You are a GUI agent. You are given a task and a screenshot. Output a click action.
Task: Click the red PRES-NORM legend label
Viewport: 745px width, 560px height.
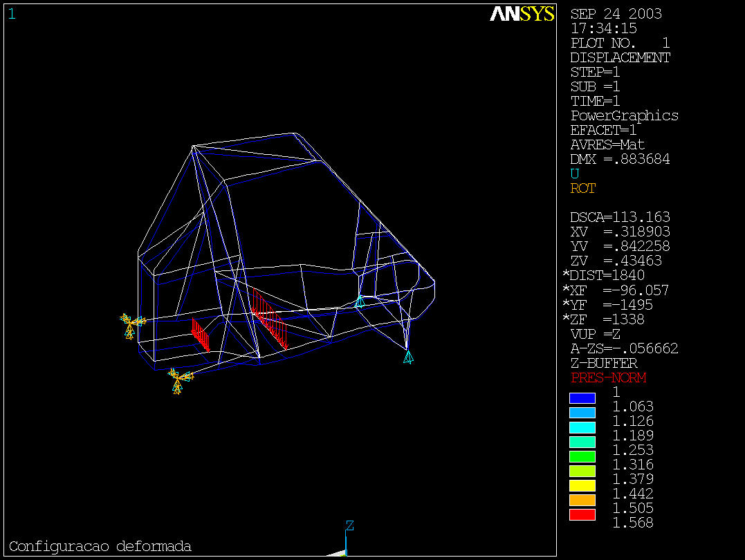click(x=608, y=378)
